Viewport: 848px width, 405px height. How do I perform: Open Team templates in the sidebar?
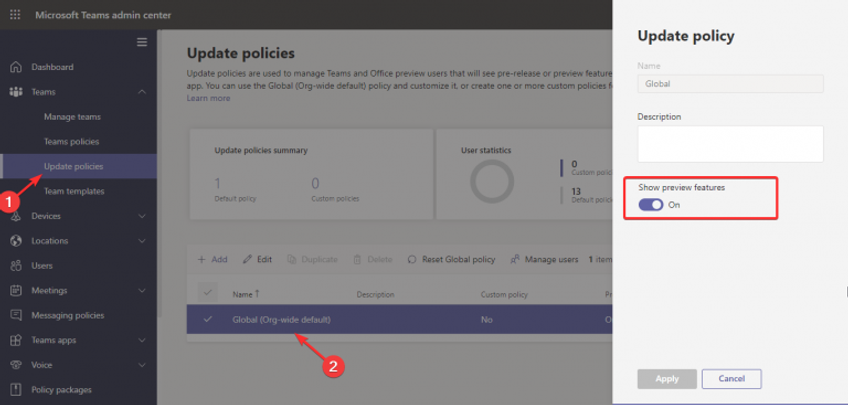click(x=74, y=191)
